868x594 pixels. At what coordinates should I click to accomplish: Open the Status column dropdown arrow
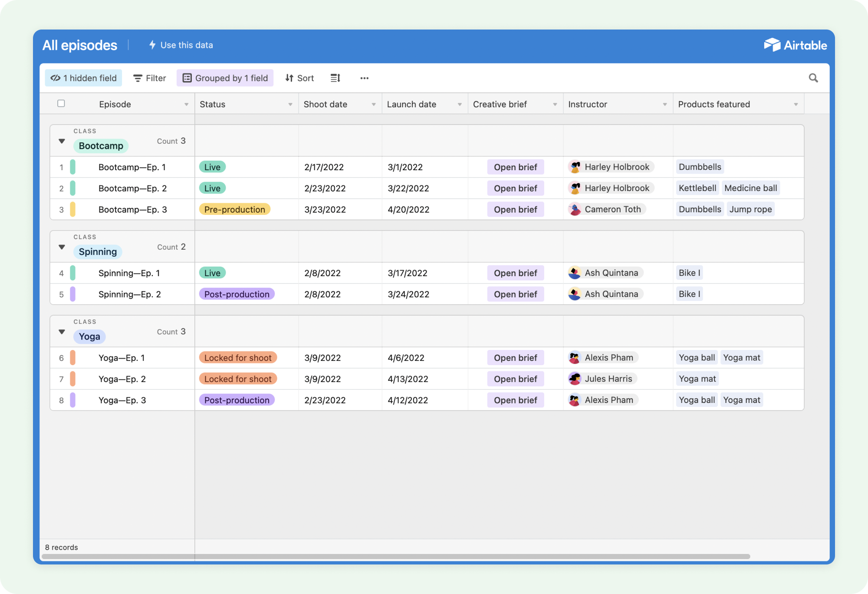[x=290, y=105]
